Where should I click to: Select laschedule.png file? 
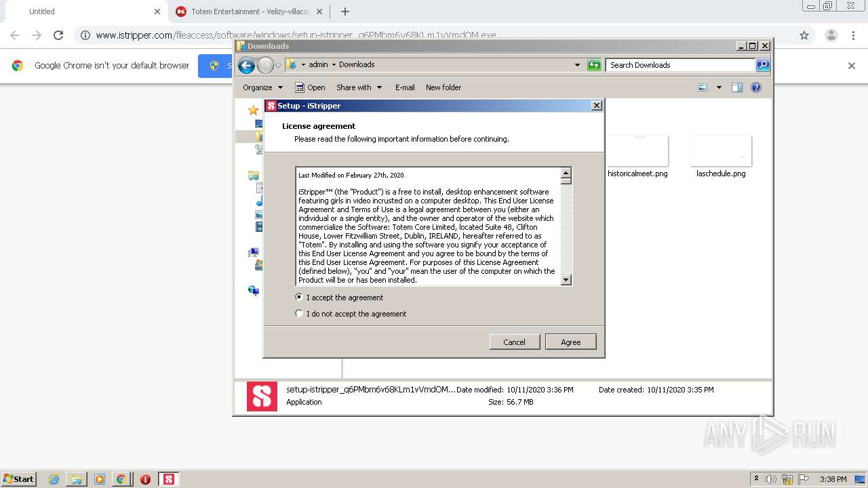[x=721, y=157]
